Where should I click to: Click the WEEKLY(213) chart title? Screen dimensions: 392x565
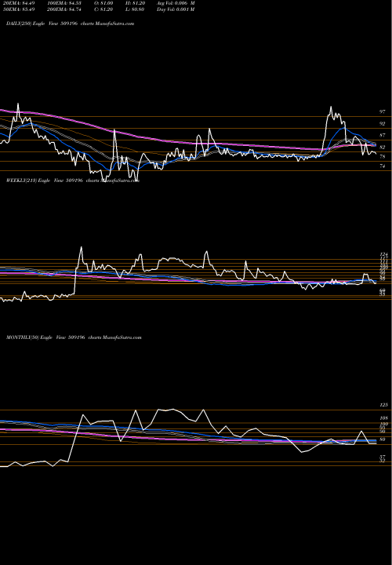coord(73,180)
